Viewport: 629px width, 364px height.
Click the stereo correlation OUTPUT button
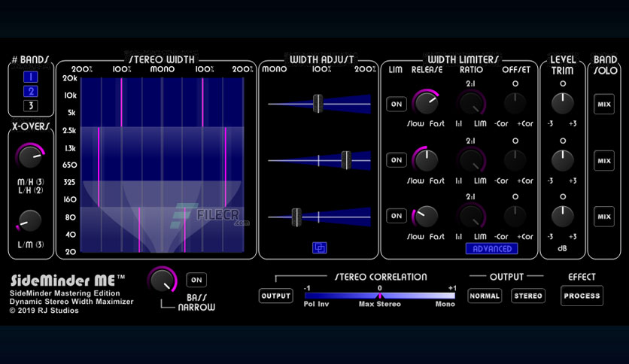coord(276,296)
